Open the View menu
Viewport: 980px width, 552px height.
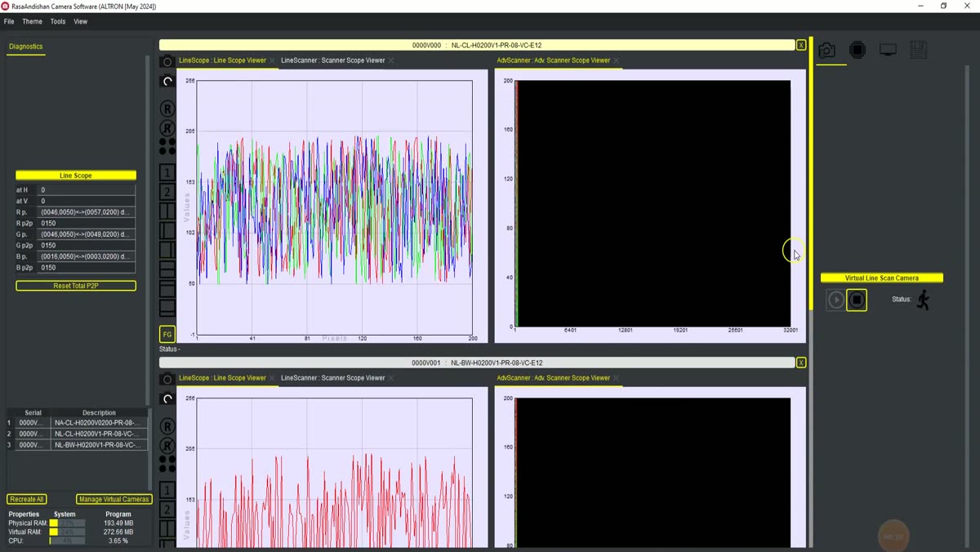81,21
